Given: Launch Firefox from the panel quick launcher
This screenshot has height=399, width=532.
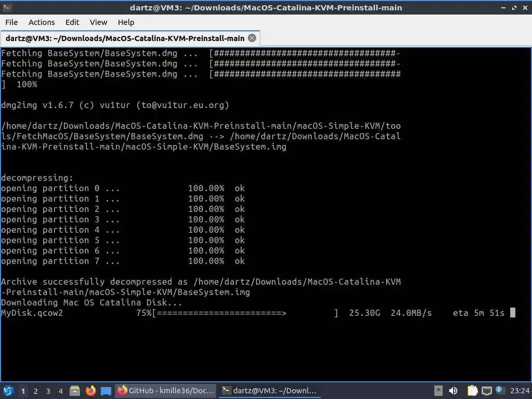Looking at the screenshot, I should (90, 391).
